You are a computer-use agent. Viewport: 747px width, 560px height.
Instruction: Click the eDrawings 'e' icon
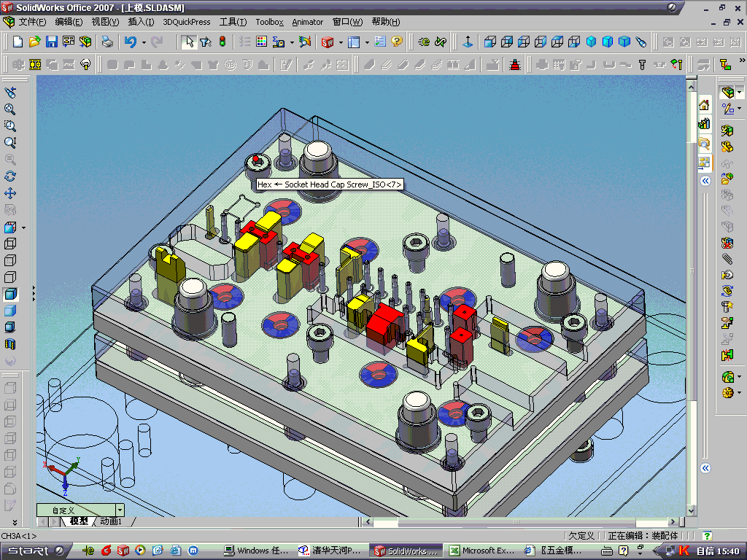point(424,42)
